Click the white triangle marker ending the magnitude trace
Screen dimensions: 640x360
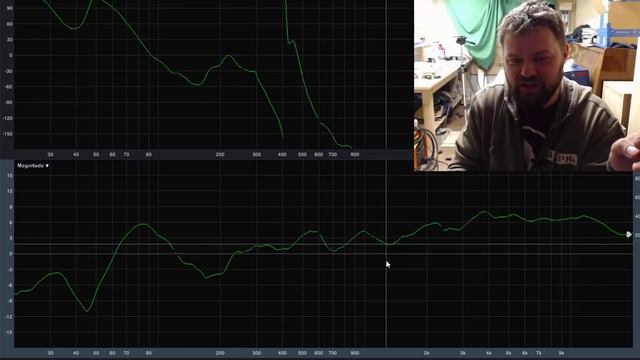click(629, 234)
